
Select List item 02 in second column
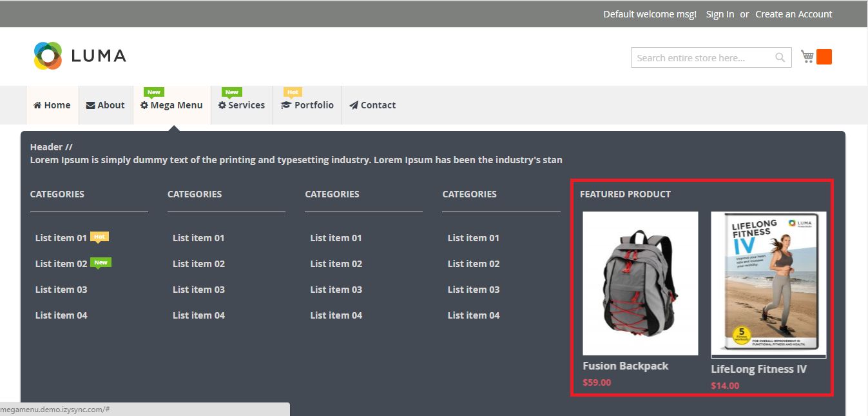coord(198,264)
